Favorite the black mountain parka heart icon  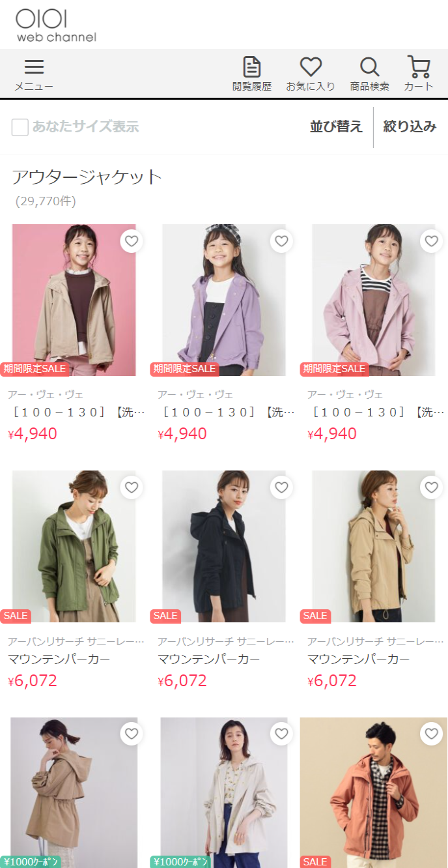(x=281, y=487)
